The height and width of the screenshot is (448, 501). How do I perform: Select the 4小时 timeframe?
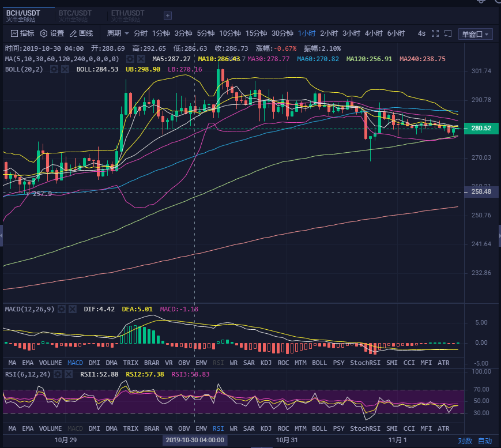coord(374,33)
